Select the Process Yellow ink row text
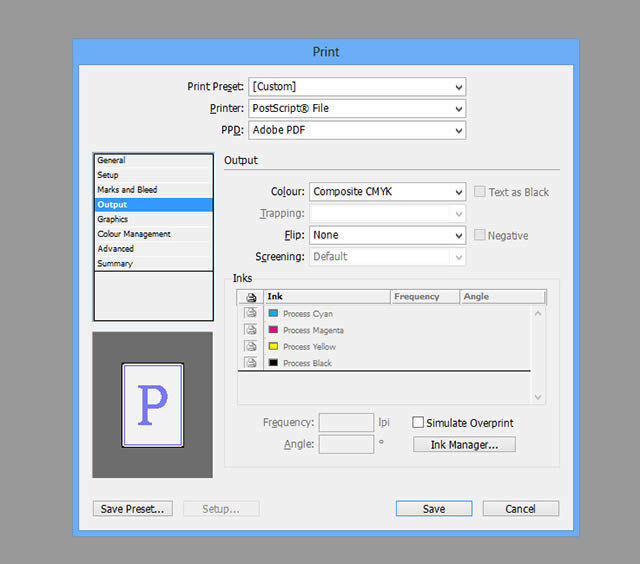Screen dimensions: 640x564 309,347
